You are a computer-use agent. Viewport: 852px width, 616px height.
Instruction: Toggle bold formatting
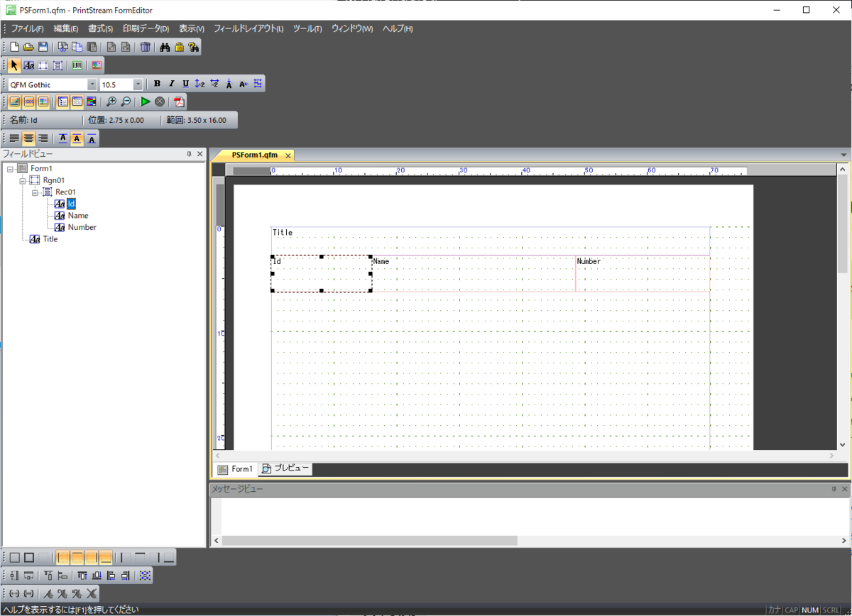(157, 84)
